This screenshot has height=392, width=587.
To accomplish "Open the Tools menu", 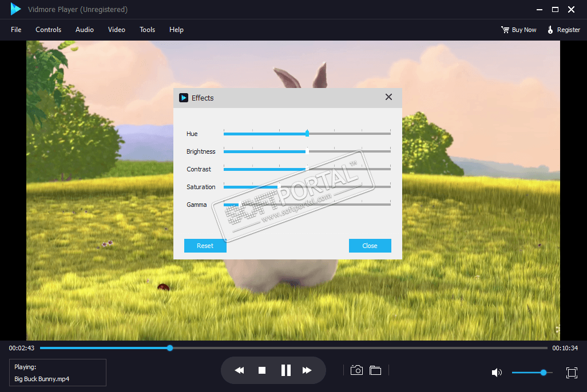I will (x=147, y=30).
